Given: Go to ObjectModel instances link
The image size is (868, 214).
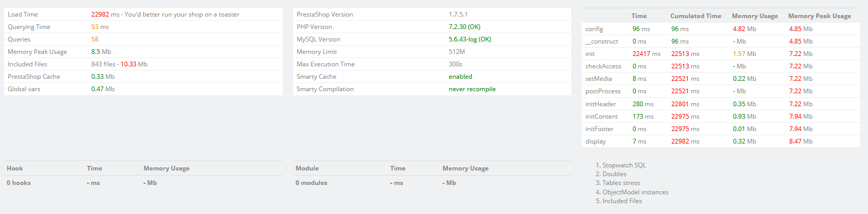Looking at the screenshot, I should pyautogui.click(x=635, y=192).
